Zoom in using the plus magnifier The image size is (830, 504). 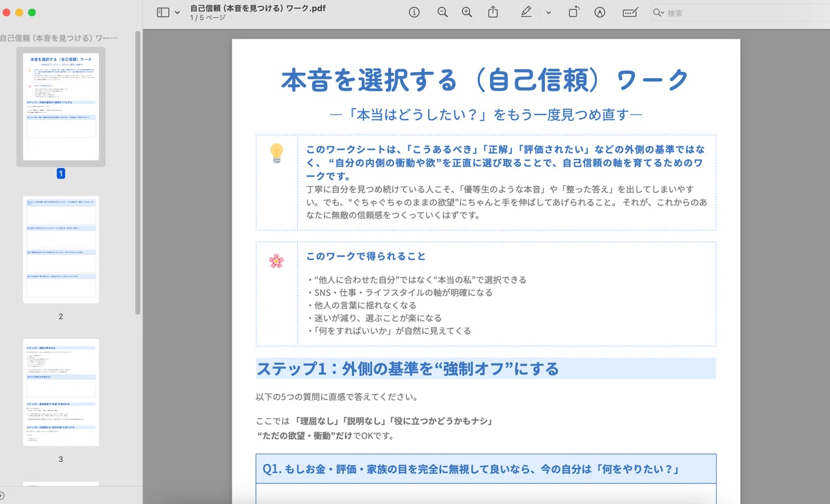coord(467,12)
